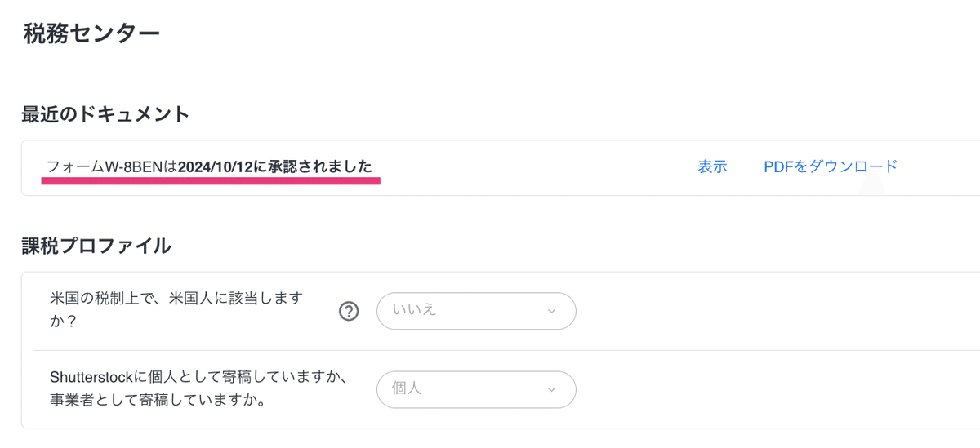Click the chevron arrow in the いいえ dropdown

(x=551, y=311)
